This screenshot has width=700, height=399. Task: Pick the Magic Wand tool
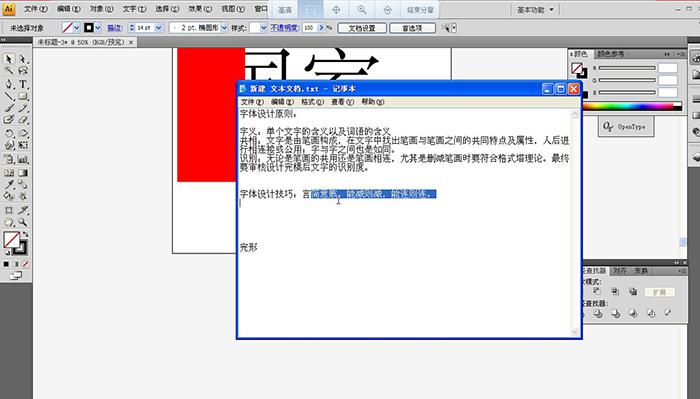coord(9,71)
